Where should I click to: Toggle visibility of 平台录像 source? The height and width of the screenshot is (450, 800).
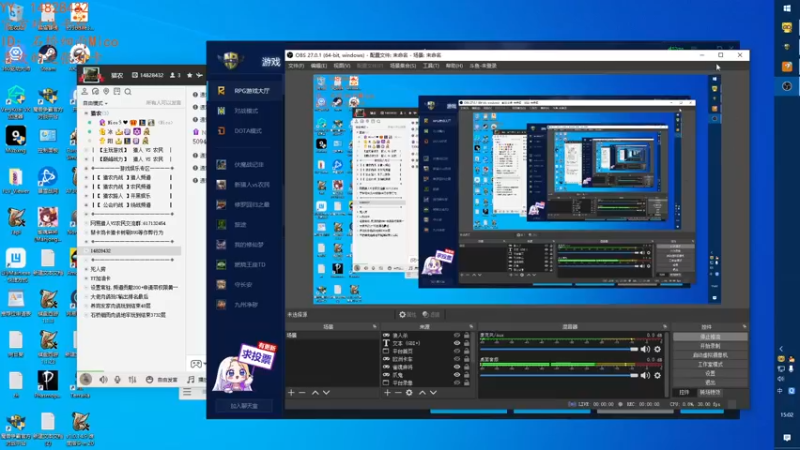coord(457,383)
